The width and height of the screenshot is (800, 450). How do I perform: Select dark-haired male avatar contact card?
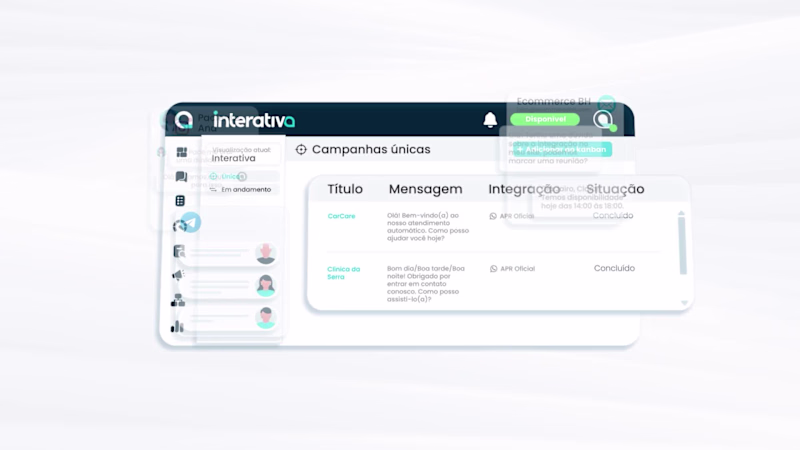click(230, 318)
